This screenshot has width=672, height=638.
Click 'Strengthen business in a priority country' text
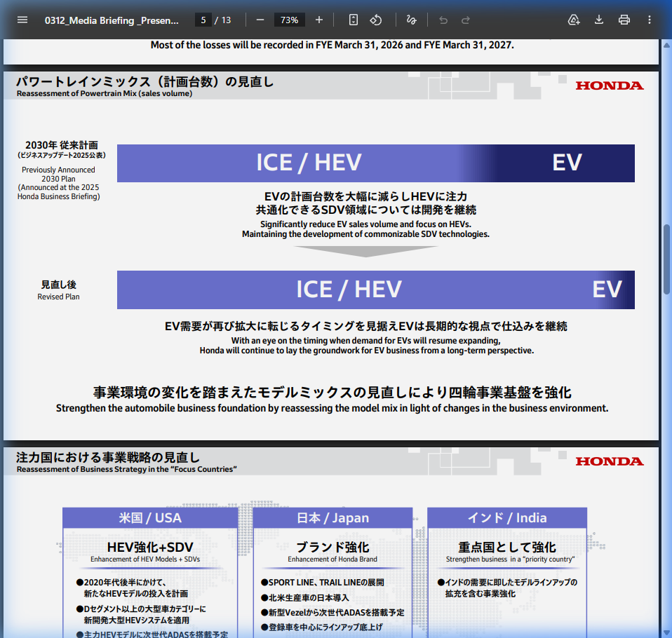pos(510,559)
